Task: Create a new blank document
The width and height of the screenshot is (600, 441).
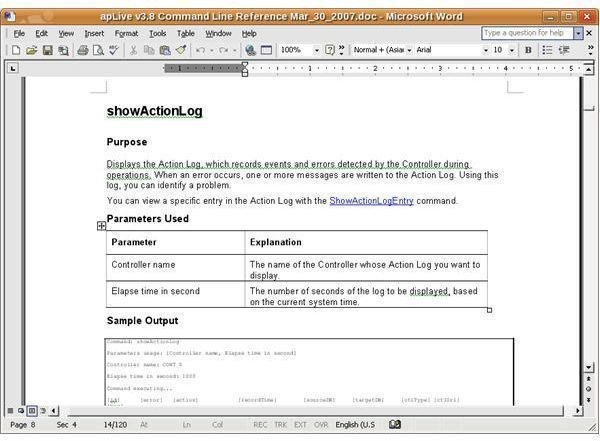Action: [x=16, y=50]
